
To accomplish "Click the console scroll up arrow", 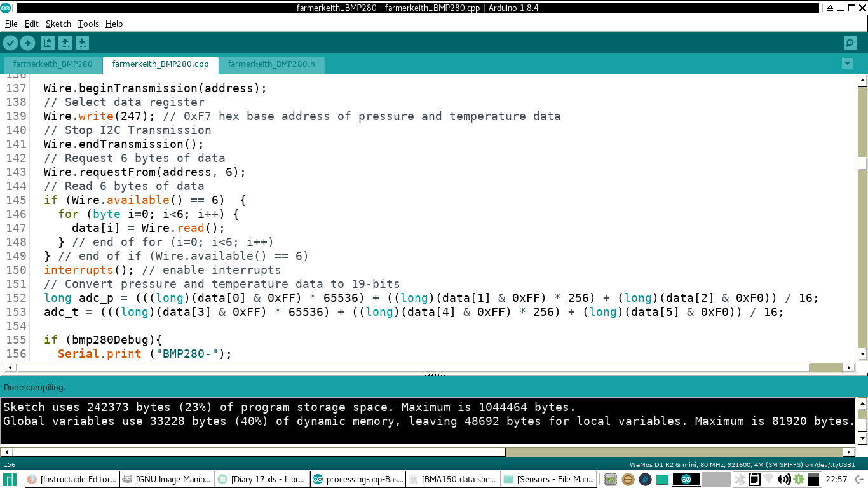I will pyautogui.click(x=862, y=404).
